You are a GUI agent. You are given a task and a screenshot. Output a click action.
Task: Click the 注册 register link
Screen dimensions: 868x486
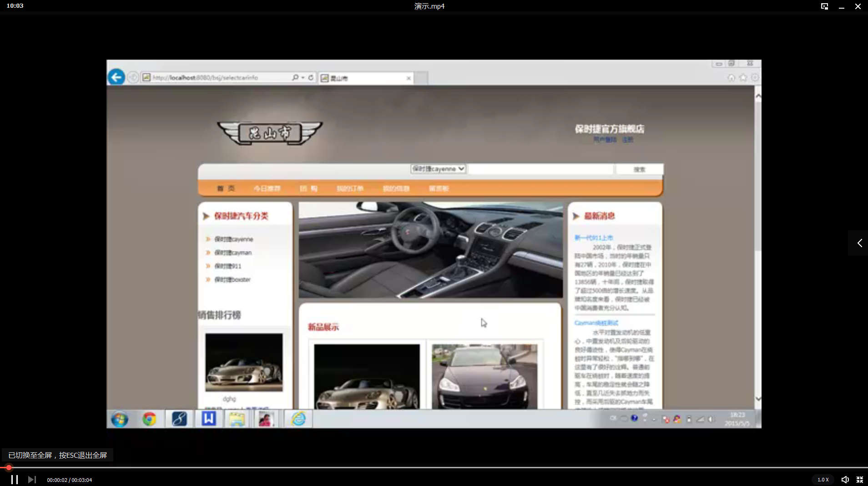click(628, 140)
